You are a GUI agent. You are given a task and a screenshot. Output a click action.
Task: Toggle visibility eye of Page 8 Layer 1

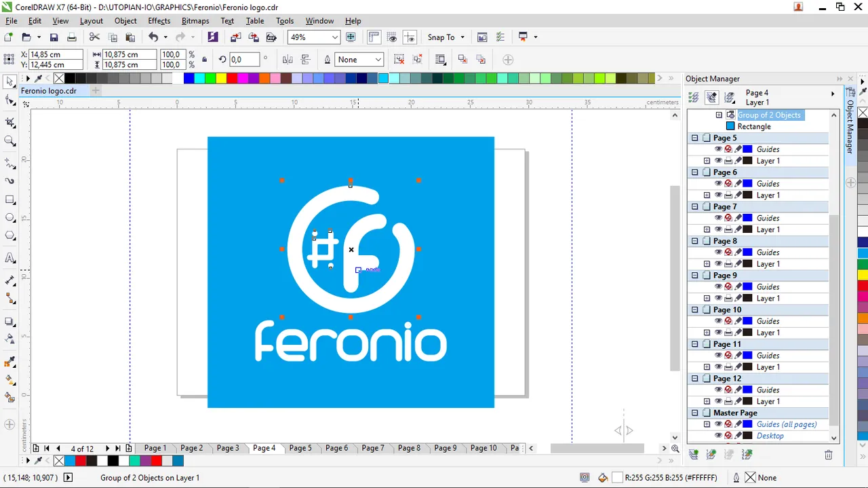[718, 264]
